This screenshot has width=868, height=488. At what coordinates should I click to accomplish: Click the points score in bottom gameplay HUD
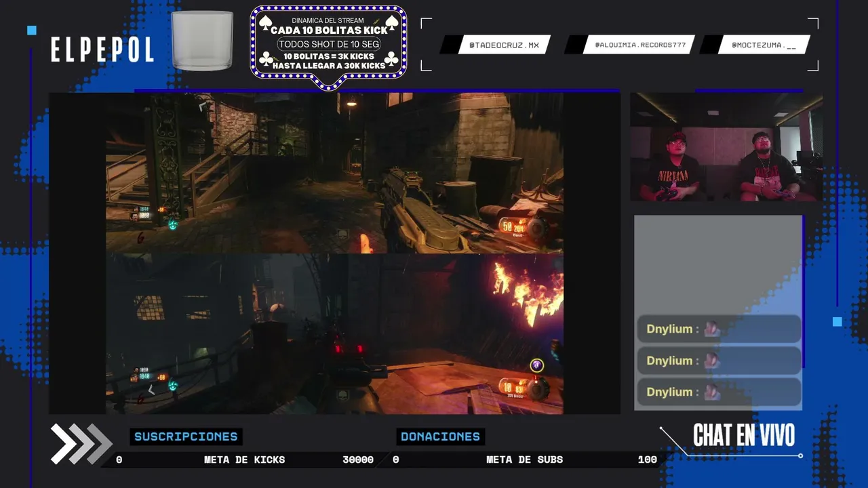(144, 376)
